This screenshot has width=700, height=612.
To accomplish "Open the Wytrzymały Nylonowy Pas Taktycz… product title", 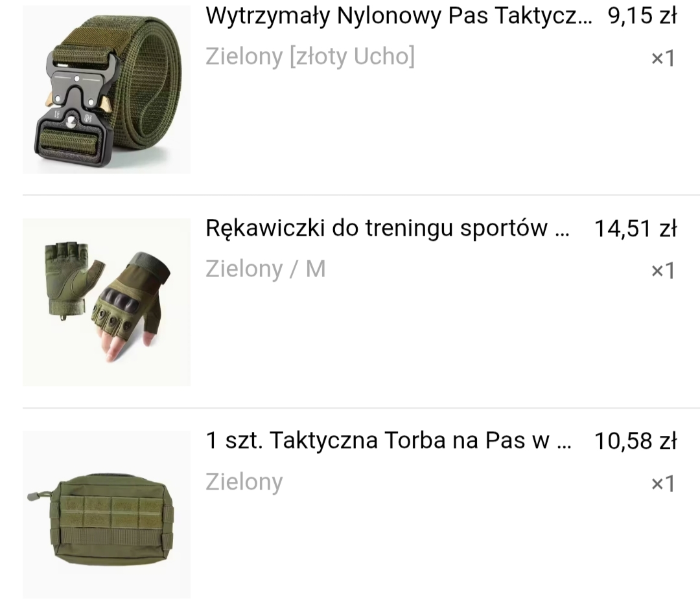I will point(399,16).
